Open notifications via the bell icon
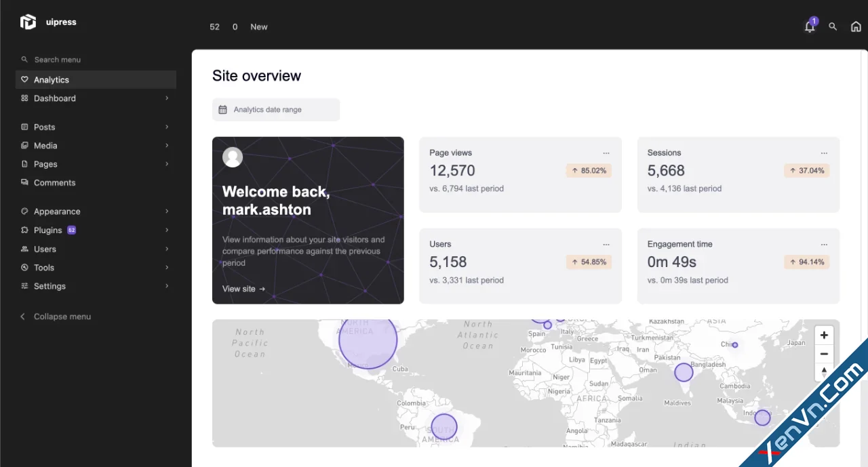The width and height of the screenshot is (868, 467). 810,26
